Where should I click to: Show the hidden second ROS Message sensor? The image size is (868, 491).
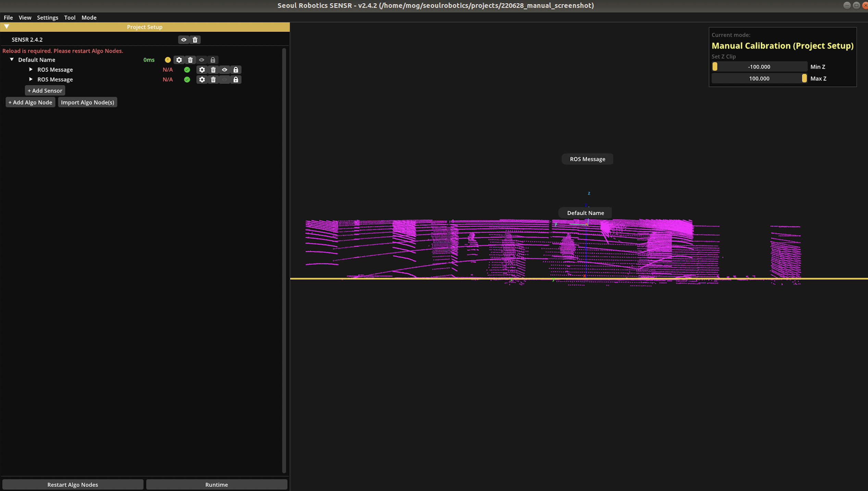tap(225, 80)
